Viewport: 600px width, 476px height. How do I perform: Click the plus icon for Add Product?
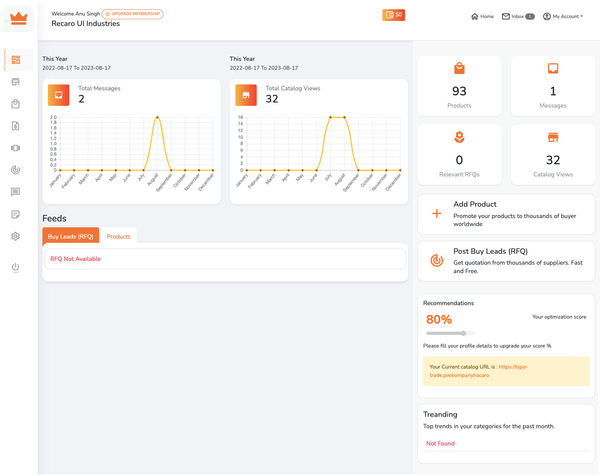(437, 214)
